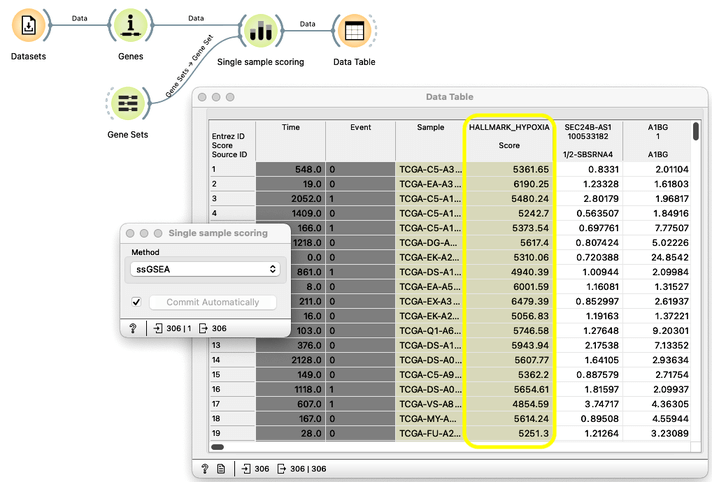This screenshot has width=712, height=482.
Task: Click Time cell 2128.0
Action: click(291, 360)
